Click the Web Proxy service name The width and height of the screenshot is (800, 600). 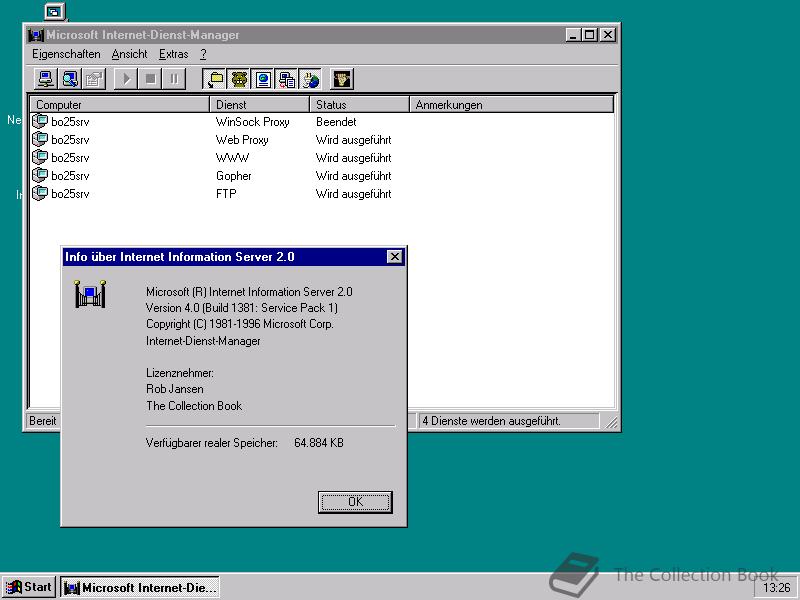tap(242, 140)
